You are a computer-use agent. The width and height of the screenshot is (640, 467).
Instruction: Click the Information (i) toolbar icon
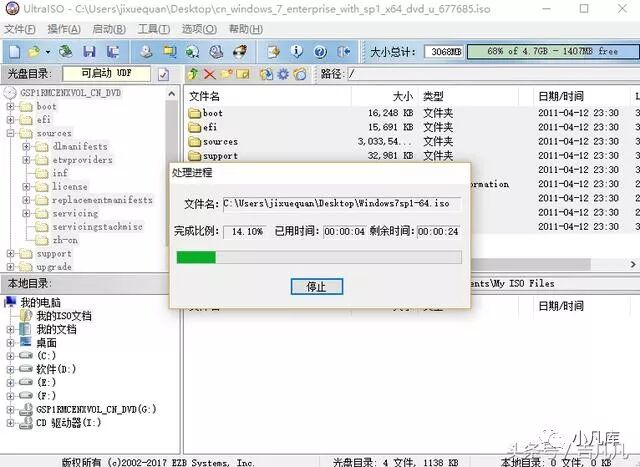click(x=297, y=52)
